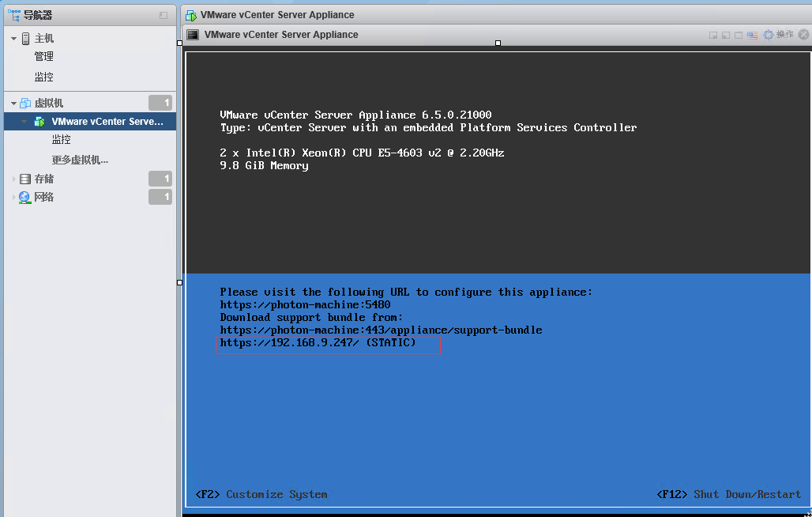
Task: Click the first console size icon in the title bar
Action: [713, 36]
